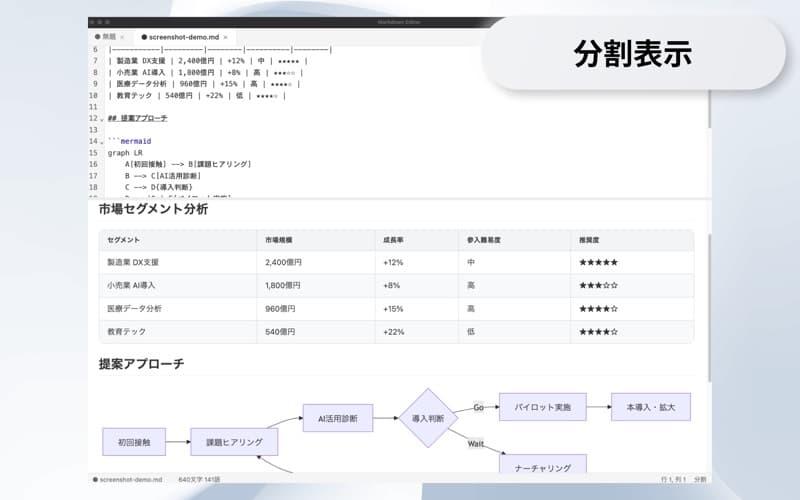Click the preview pane vertical scrollbar
The image size is (800, 500).
pyautogui.click(x=709, y=307)
